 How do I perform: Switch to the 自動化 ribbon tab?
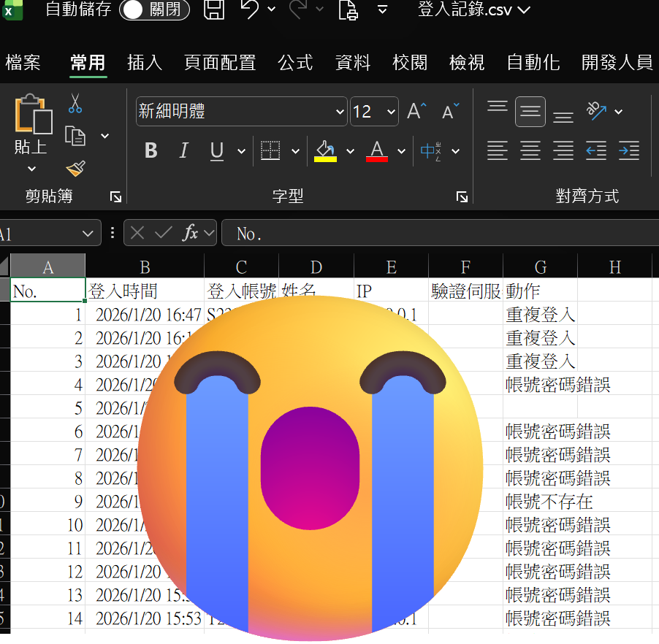click(533, 63)
